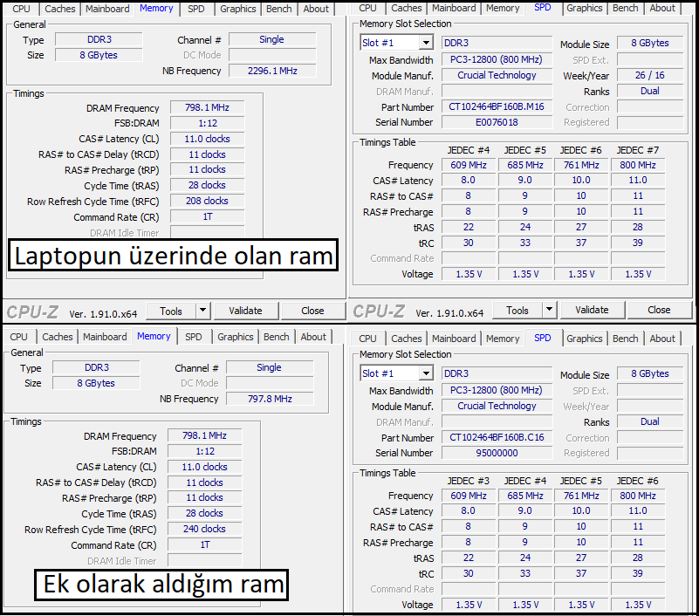699x616 pixels.
Task: Click Validate button in top-left window
Action: tap(245, 311)
